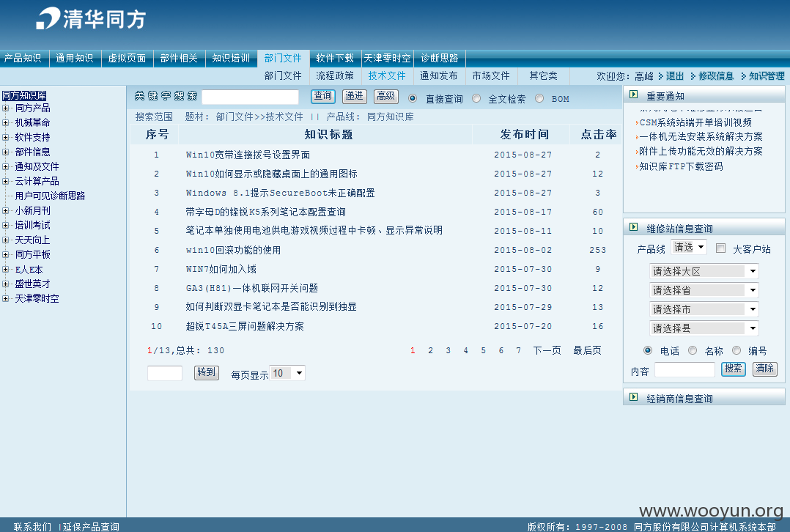Image resolution: width=790 pixels, height=532 pixels.
Task: Select the 名称 radio button
Action: (693, 350)
